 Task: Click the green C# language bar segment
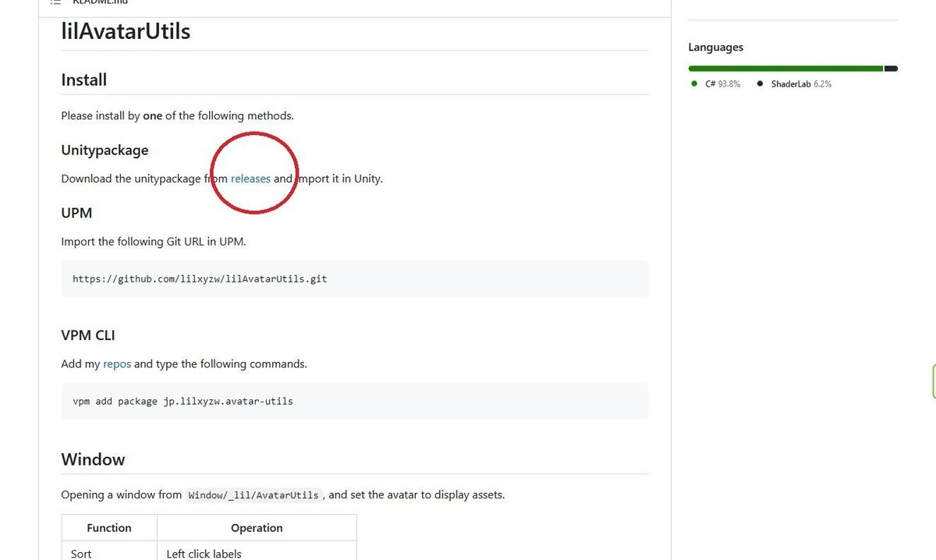coord(785,69)
